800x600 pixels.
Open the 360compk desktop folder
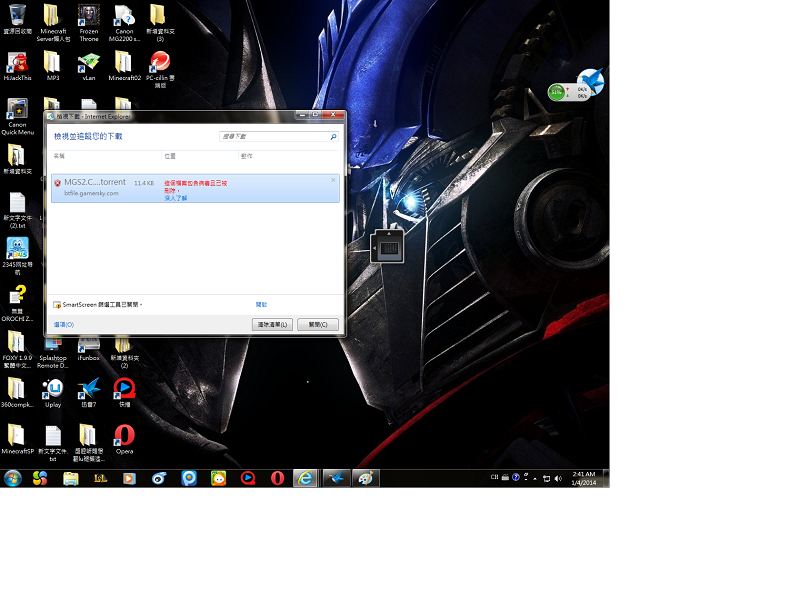[x=17, y=392]
